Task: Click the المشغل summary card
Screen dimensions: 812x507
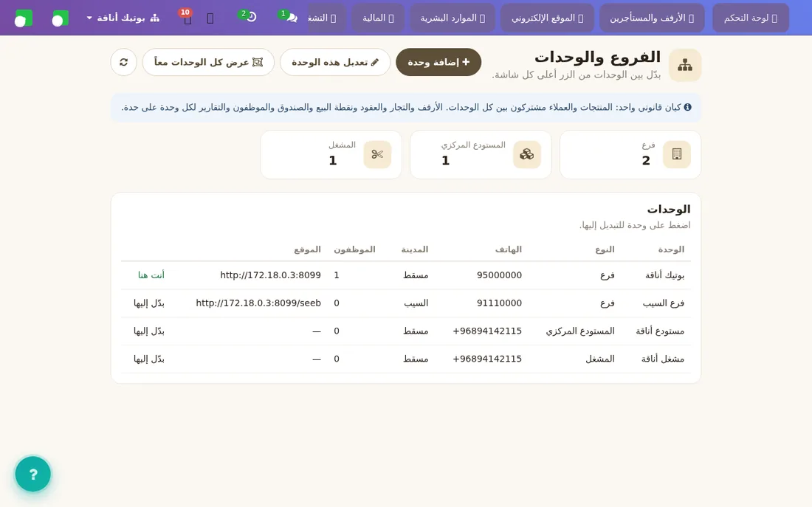Action: click(x=331, y=154)
